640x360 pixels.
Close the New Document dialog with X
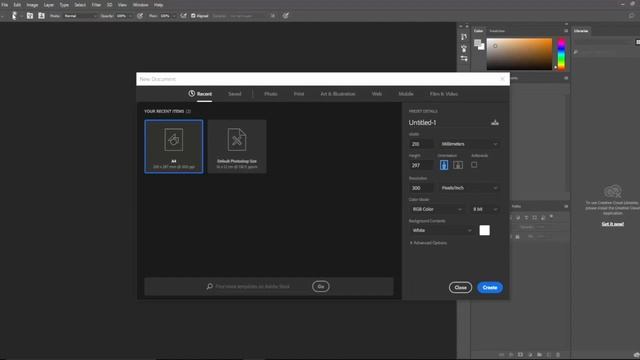pyautogui.click(x=502, y=79)
